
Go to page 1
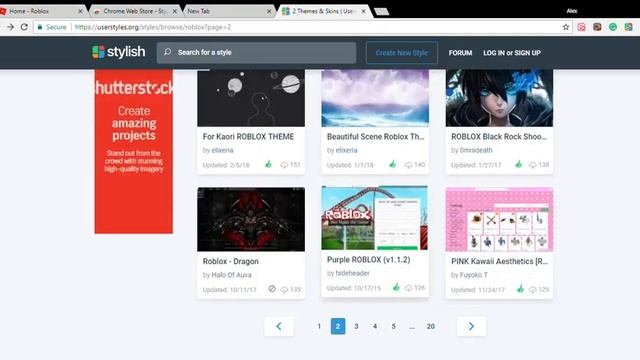(x=319, y=326)
